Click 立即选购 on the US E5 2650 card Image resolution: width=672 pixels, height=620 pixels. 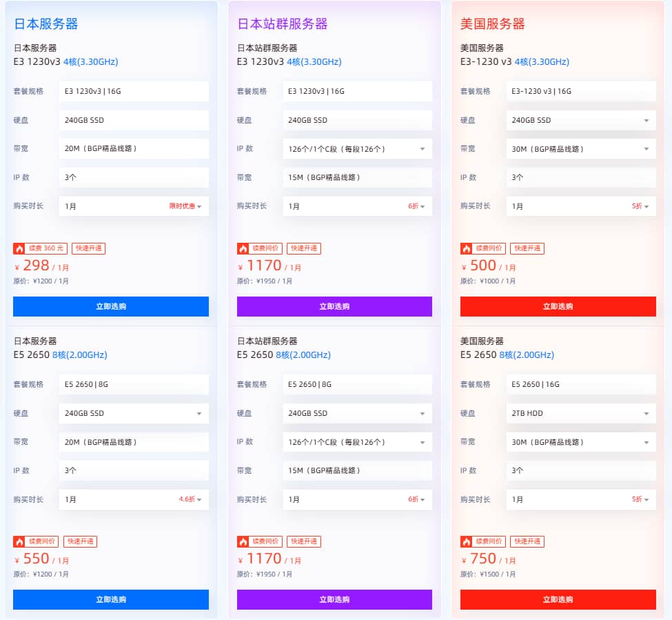(x=557, y=599)
